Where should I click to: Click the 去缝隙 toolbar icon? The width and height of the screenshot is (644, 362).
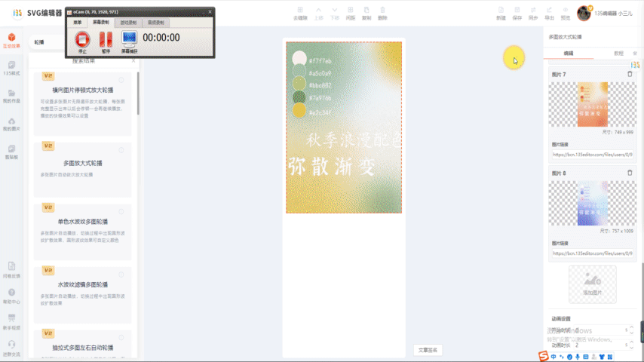tap(300, 13)
